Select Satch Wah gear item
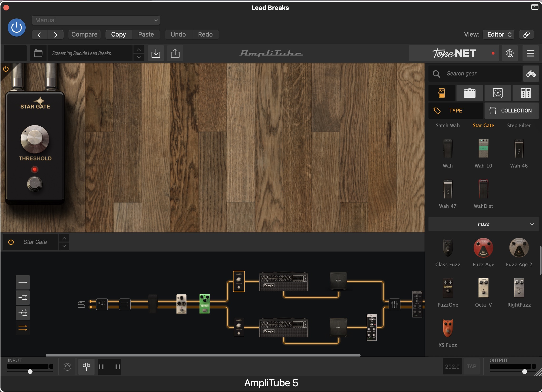 coord(448,126)
